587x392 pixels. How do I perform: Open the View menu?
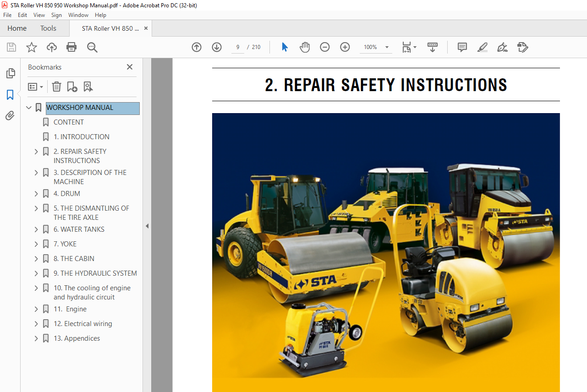[39, 15]
